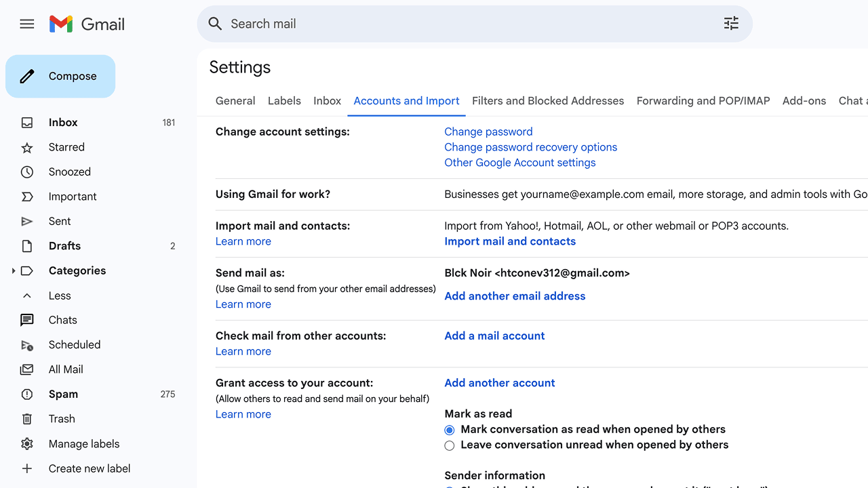Click the Inbox unread count 181
The image size is (868, 488).
pyautogui.click(x=169, y=123)
